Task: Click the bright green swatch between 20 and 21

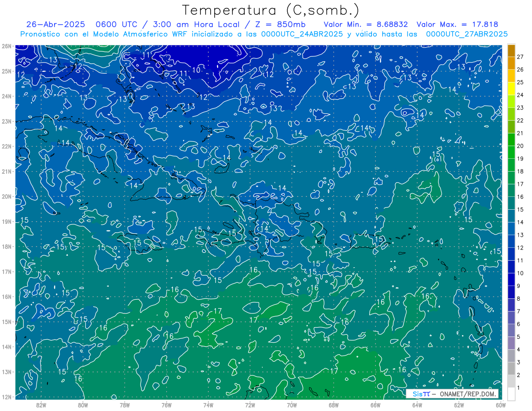Action: (512, 140)
